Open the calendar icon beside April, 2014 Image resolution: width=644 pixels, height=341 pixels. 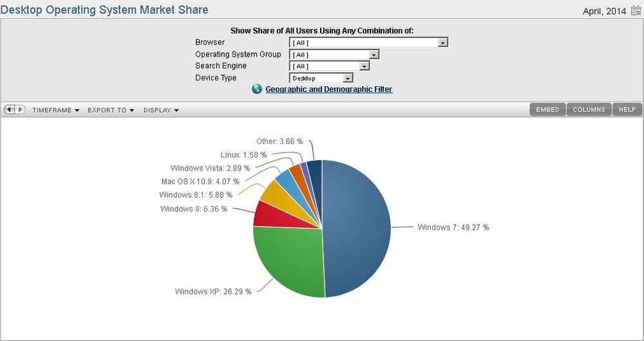636,11
